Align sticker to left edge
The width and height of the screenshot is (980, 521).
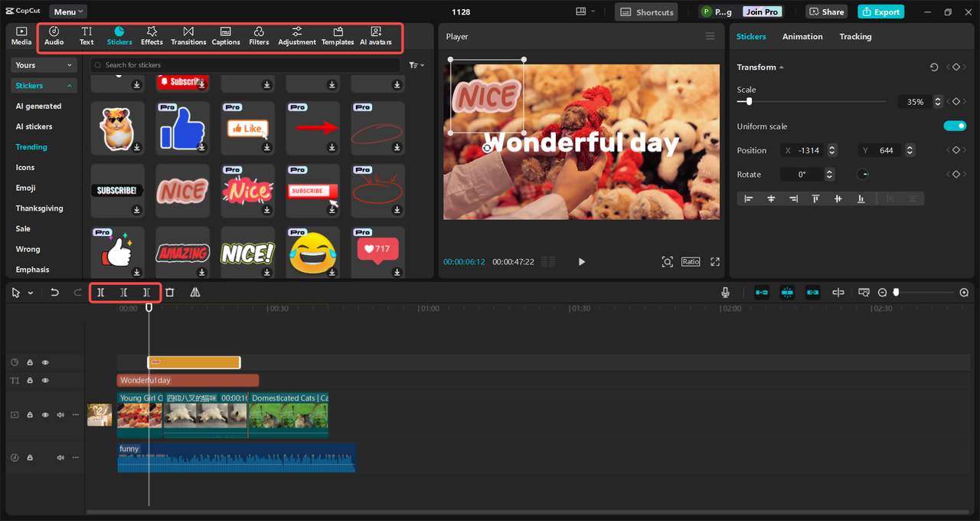749,198
